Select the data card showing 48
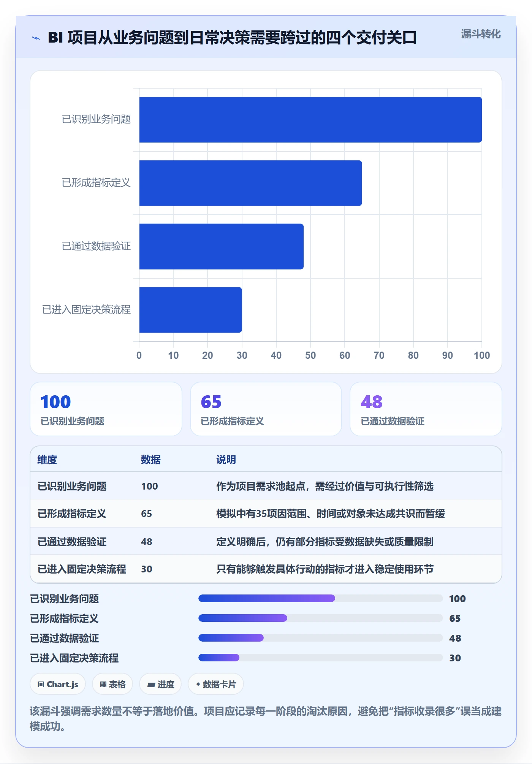Image resolution: width=532 pixels, height=764 pixels. click(x=426, y=409)
